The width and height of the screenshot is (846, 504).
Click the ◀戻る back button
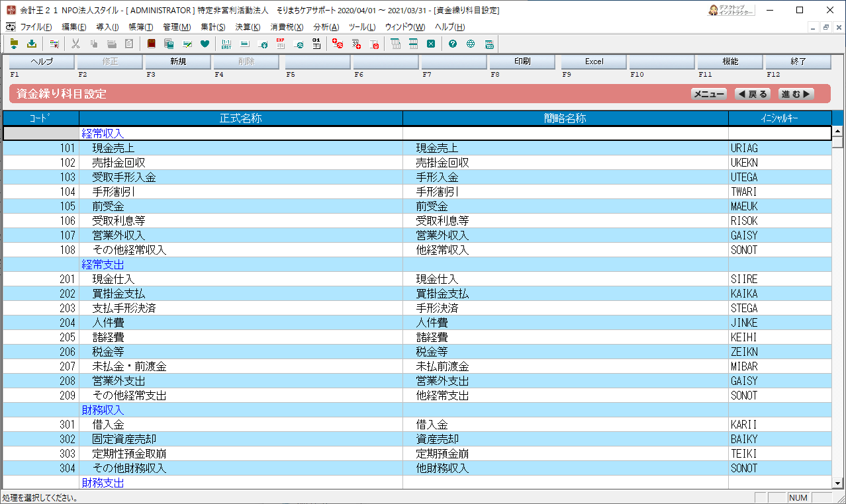(752, 95)
